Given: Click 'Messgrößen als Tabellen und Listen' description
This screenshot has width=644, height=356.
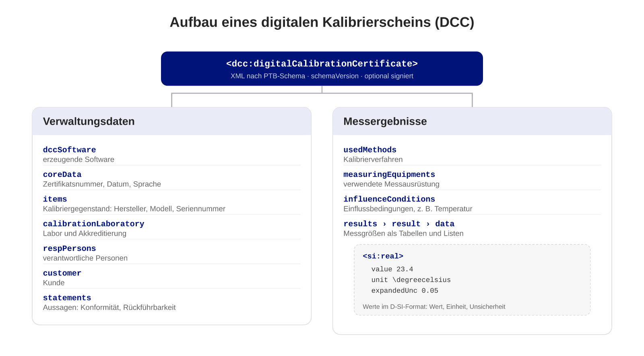Looking at the screenshot, I should (403, 233).
